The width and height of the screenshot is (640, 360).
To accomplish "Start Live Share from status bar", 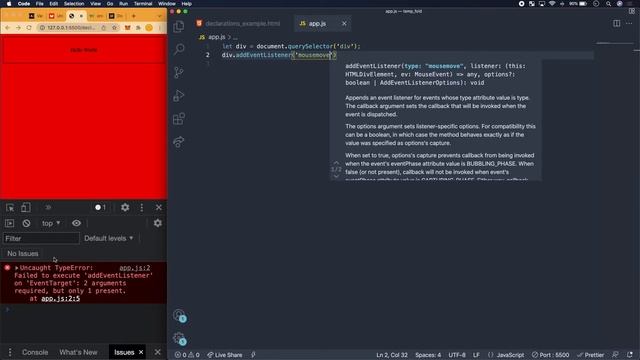I will [224, 355].
